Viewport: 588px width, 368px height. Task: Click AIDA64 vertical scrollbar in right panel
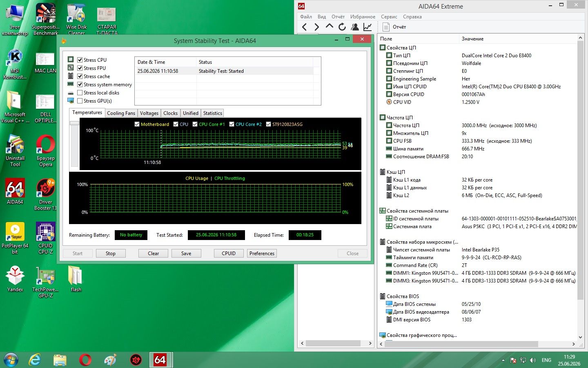click(x=580, y=171)
